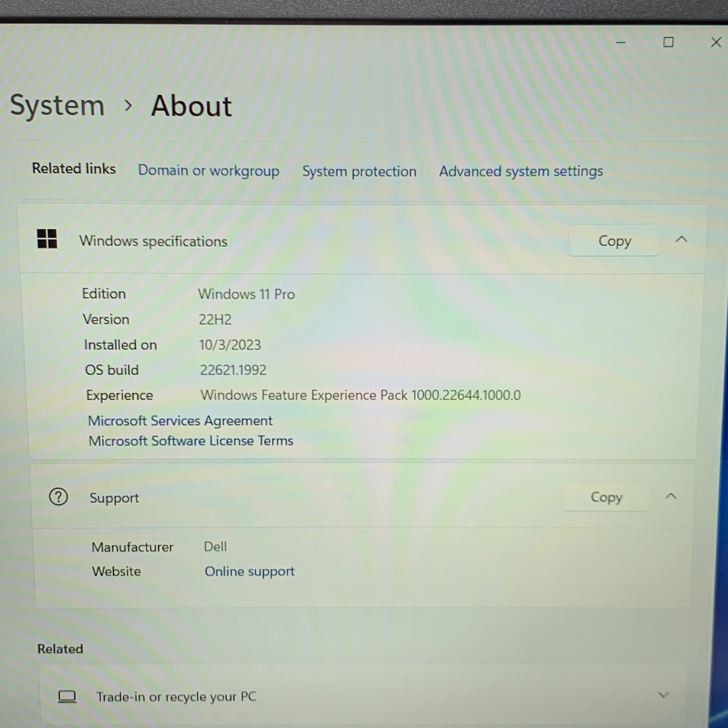Expand Trade-in or recycle your PC chevron
This screenshot has width=728, height=728.
[x=664, y=695]
